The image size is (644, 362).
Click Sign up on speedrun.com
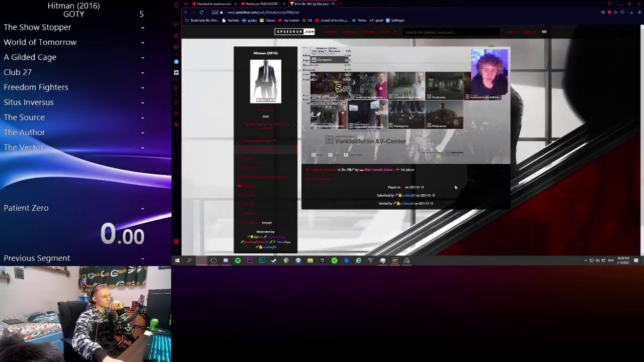click(x=529, y=32)
